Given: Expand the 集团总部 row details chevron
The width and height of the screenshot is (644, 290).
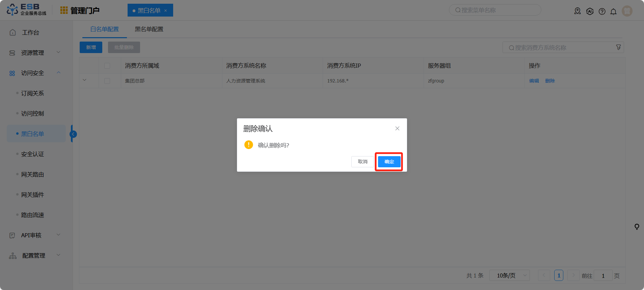Looking at the screenshot, I should [x=85, y=80].
